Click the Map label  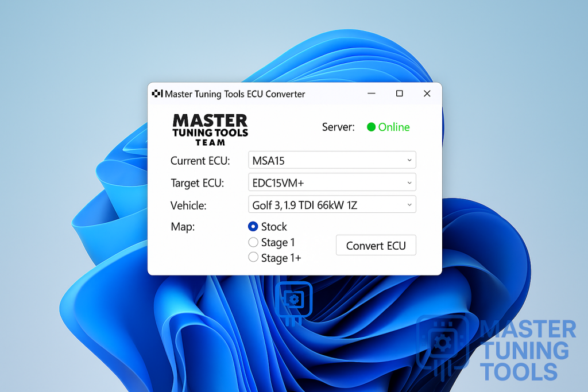pos(183,227)
